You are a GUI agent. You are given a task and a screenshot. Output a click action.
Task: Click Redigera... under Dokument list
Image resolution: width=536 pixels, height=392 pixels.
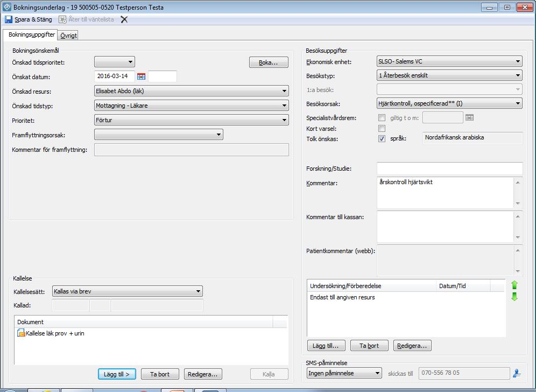203,374
